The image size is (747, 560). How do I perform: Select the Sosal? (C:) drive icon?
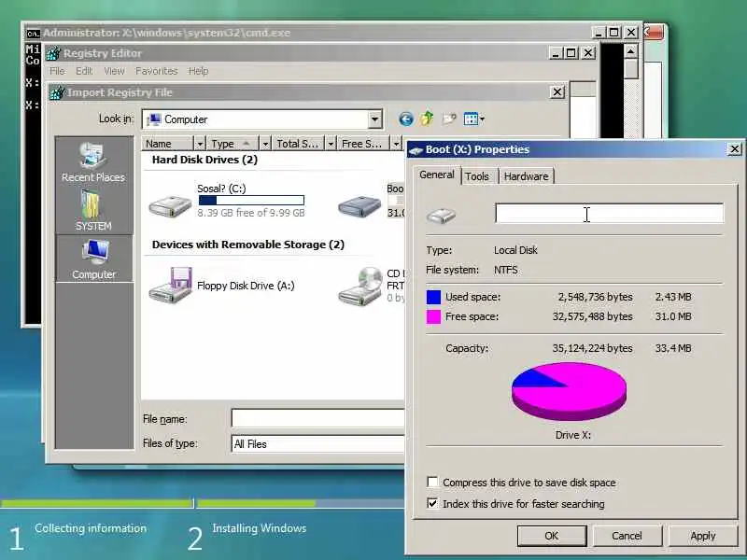click(x=170, y=205)
